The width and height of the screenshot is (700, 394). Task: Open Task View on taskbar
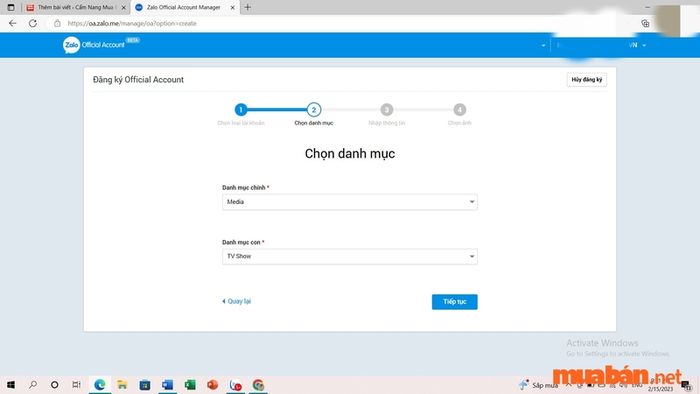coord(76,384)
